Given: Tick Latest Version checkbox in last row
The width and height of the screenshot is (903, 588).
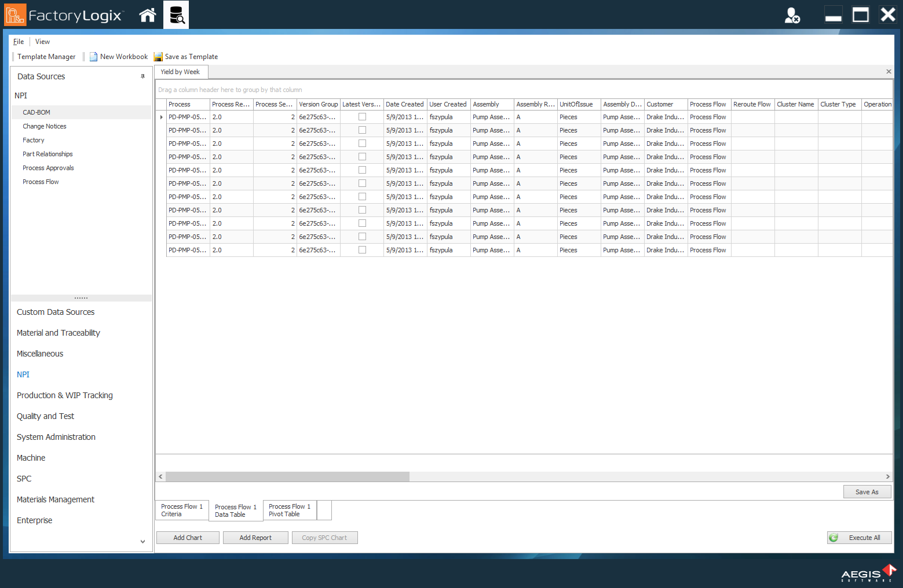Looking at the screenshot, I should coord(362,250).
